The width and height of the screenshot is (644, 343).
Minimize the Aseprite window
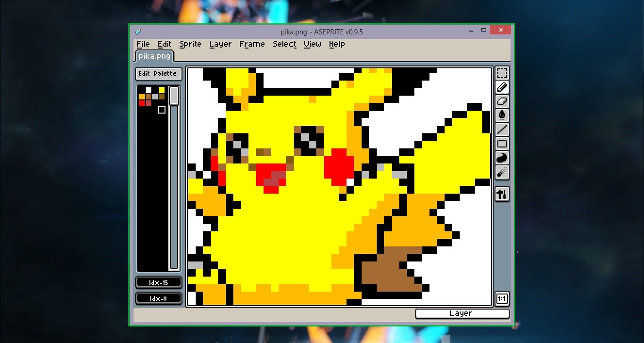(x=471, y=31)
